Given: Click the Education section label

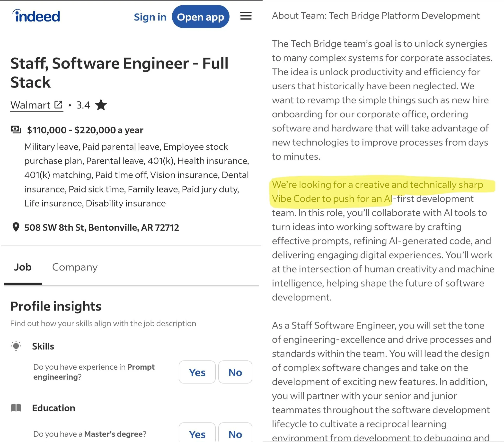Looking at the screenshot, I should [x=53, y=408].
